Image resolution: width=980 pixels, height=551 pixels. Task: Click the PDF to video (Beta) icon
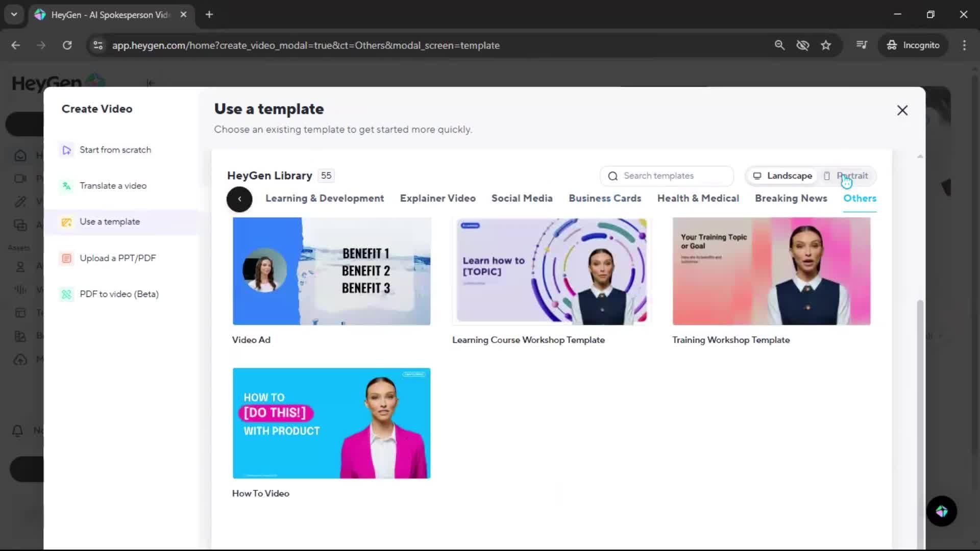66,294
